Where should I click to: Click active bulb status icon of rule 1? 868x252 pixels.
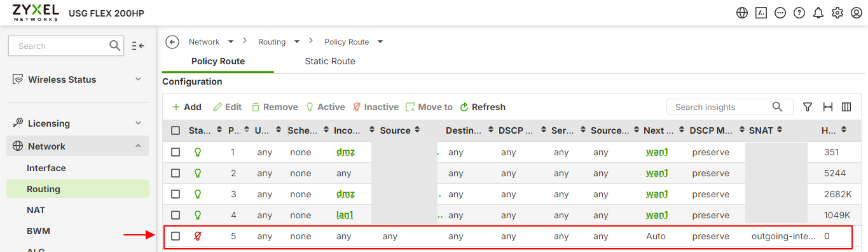pos(198,152)
